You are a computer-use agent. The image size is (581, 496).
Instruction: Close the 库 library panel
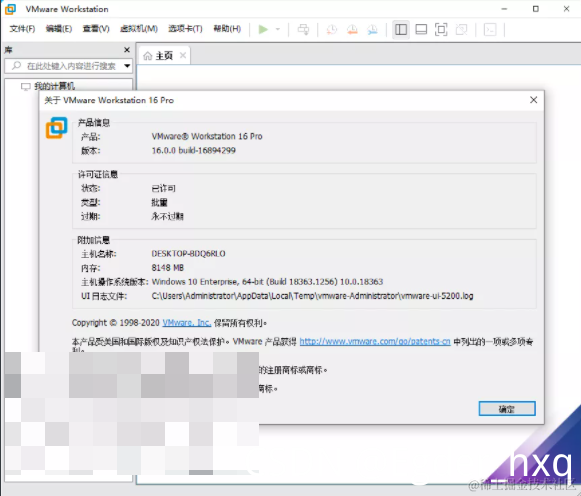[x=127, y=50]
